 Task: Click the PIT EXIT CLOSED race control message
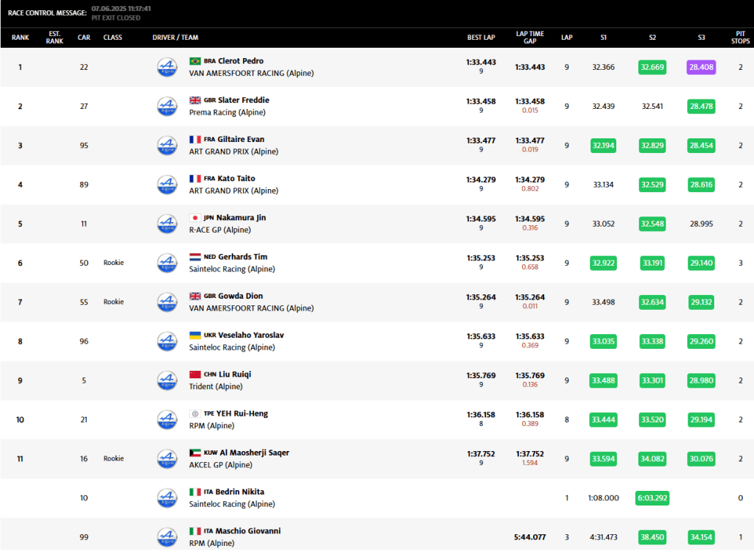(116, 18)
